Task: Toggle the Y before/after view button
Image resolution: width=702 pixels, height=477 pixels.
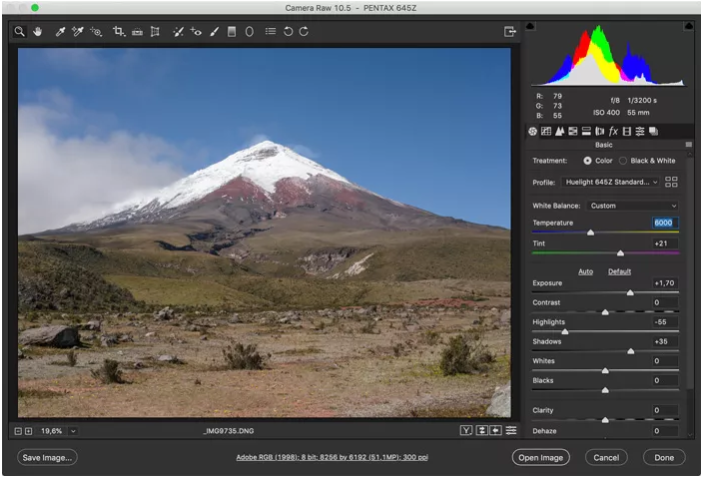Action: [x=466, y=430]
